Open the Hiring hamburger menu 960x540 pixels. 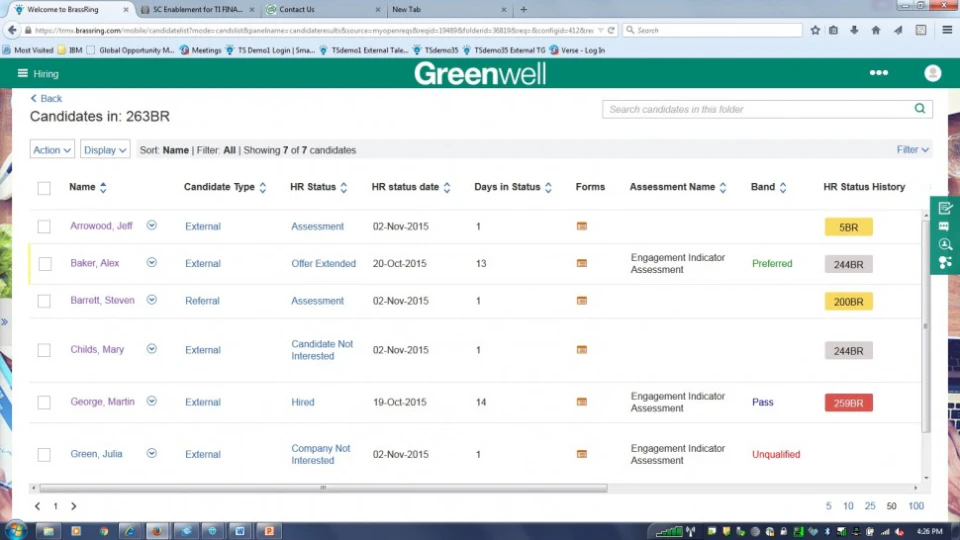[x=23, y=73]
